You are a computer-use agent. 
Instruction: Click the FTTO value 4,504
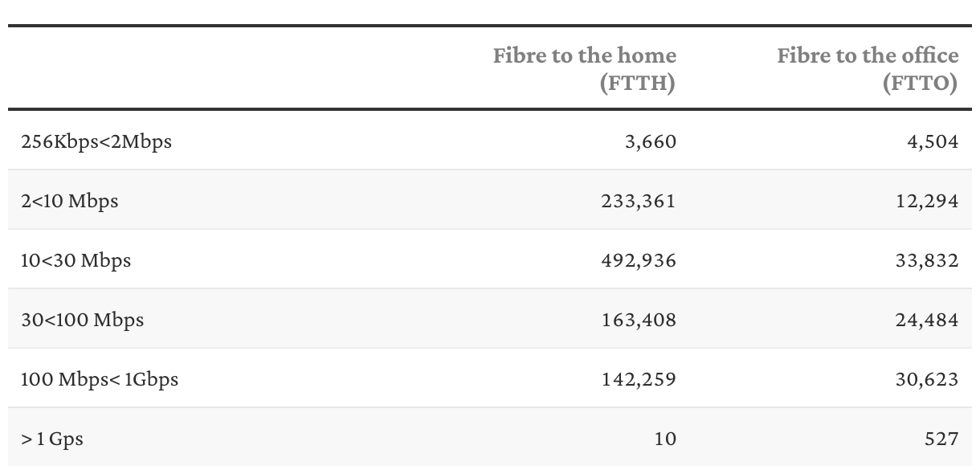[933, 141]
